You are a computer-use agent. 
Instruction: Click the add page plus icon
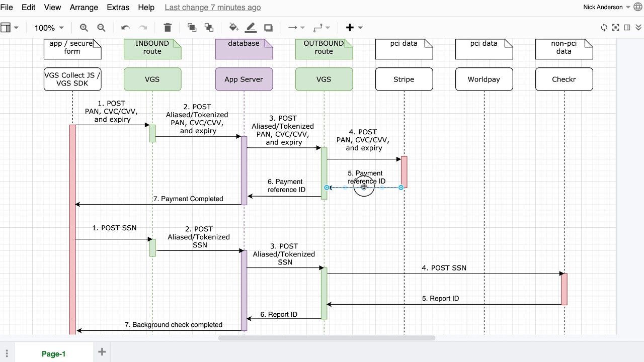tap(102, 352)
